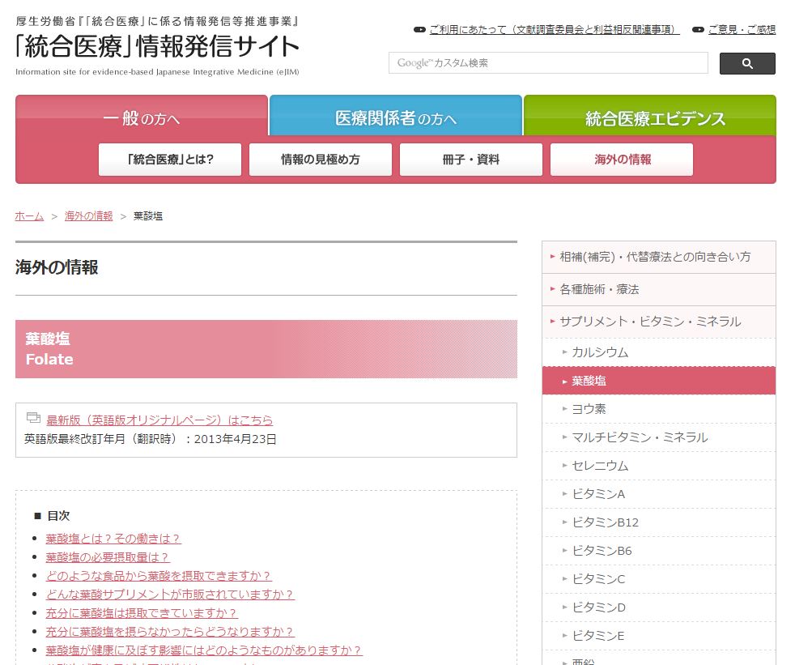Screen dimensions: 812x665
Task: Open 情報の見極め方 submenu button
Action: coord(321,160)
